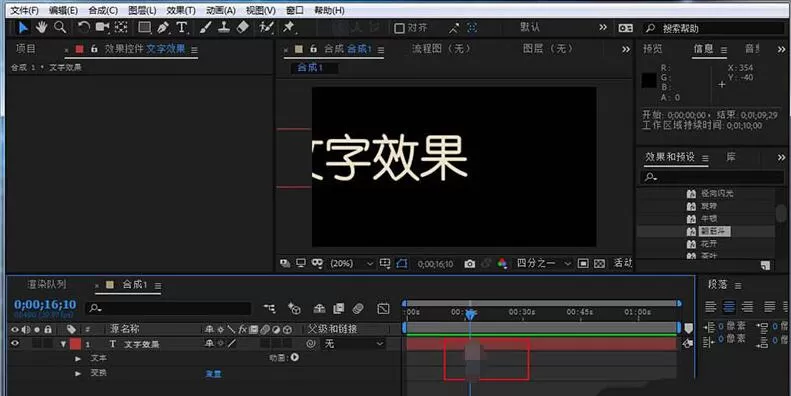
Task: Select the Rectangle shape tool
Action: point(144,27)
